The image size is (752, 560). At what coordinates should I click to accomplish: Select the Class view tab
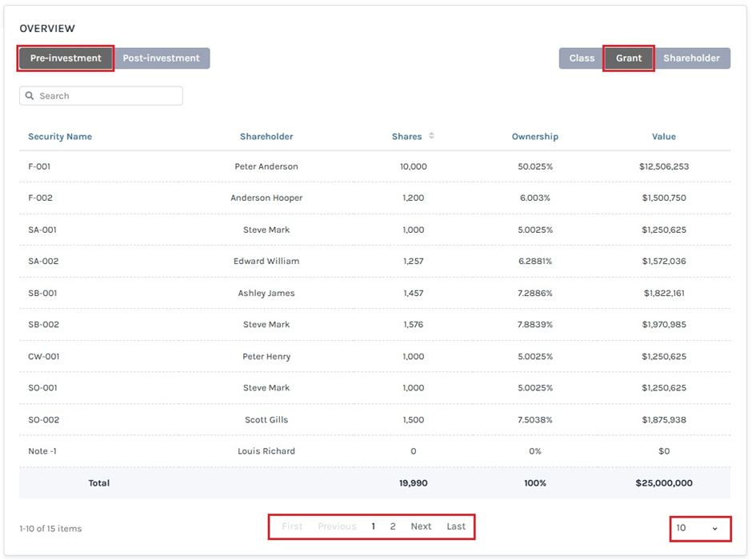582,58
